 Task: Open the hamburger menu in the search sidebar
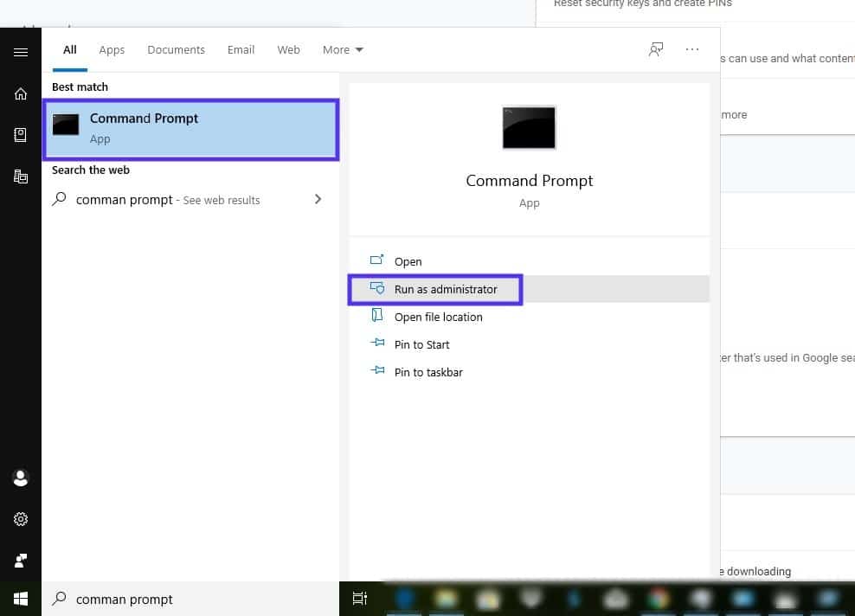(21, 51)
